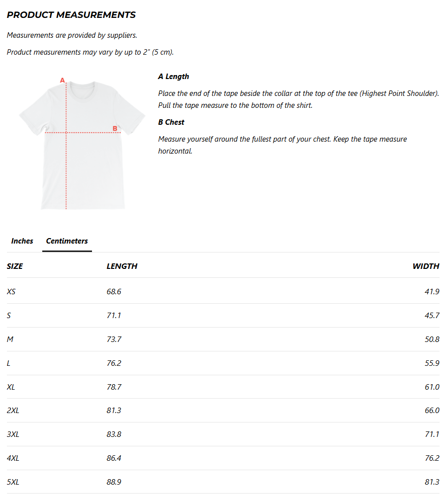This screenshot has width=446, height=504.
Task: Click the Product Measurements heading
Action: pyautogui.click(x=71, y=15)
